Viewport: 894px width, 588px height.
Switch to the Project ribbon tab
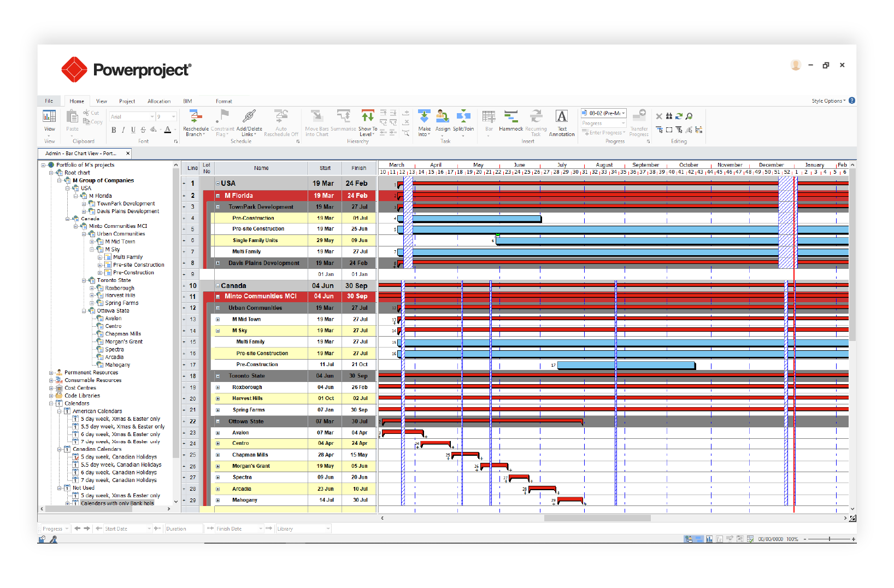[x=127, y=101]
